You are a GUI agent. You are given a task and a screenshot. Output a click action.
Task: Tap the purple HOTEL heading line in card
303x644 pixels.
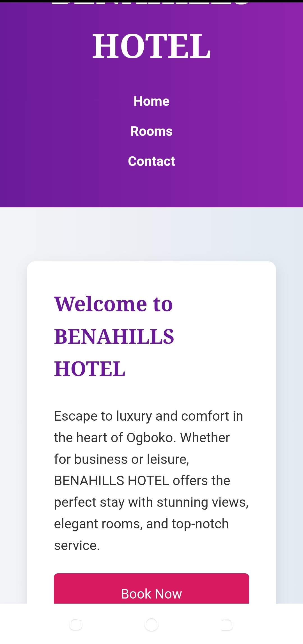tap(90, 369)
